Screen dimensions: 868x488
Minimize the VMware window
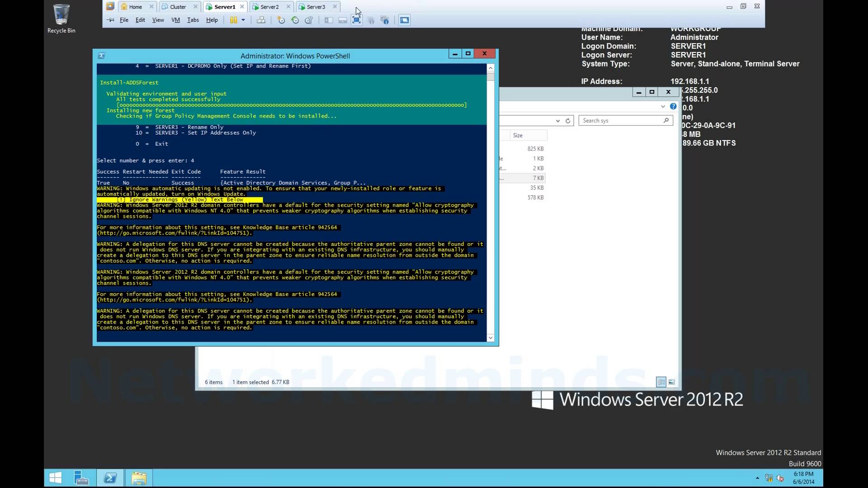(x=729, y=7)
